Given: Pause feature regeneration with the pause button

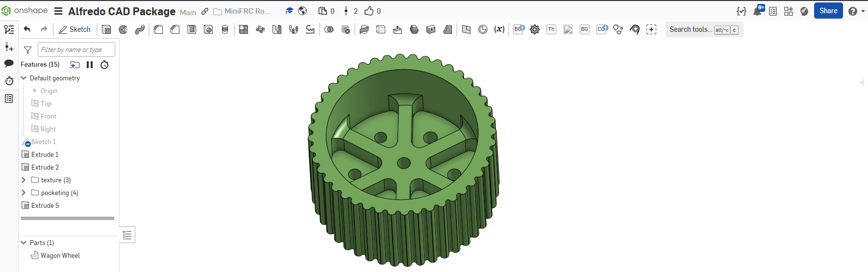Looking at the screenshot, I should [x=90, y=65].
